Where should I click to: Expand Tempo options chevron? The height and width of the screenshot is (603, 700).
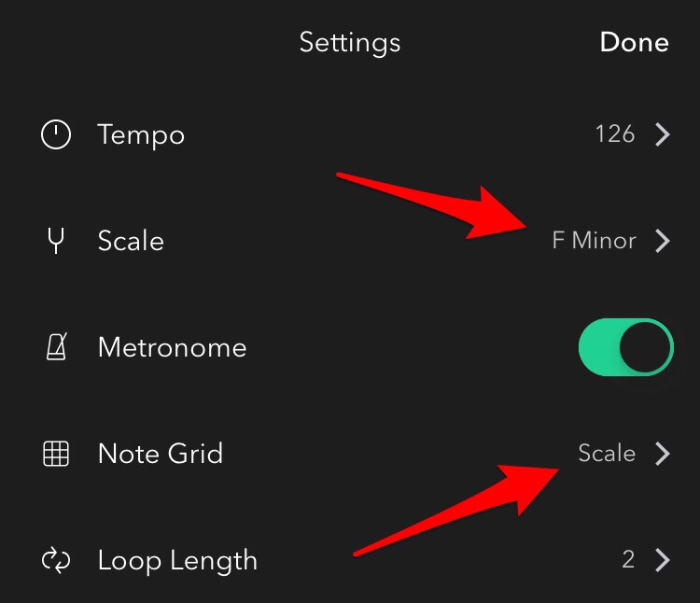point(663,135)
